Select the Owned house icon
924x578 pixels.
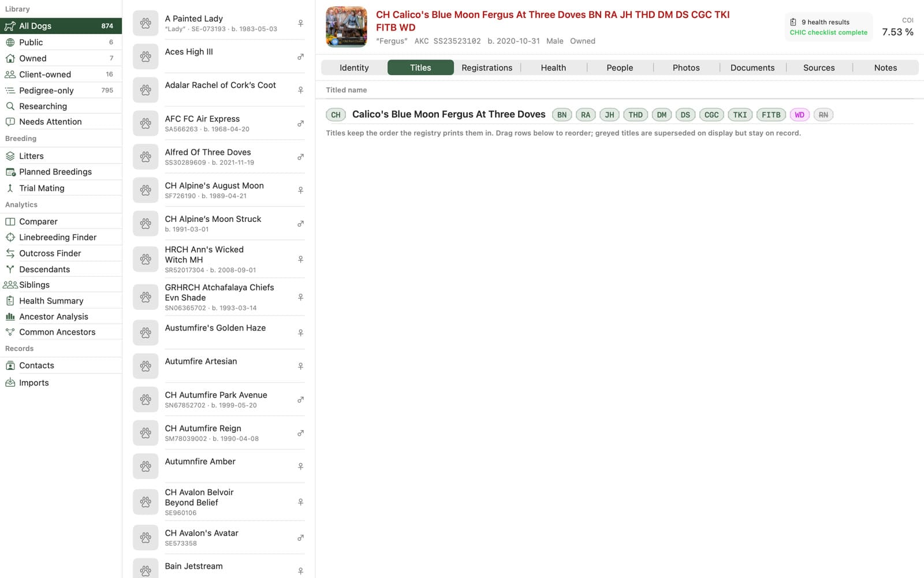10,58
